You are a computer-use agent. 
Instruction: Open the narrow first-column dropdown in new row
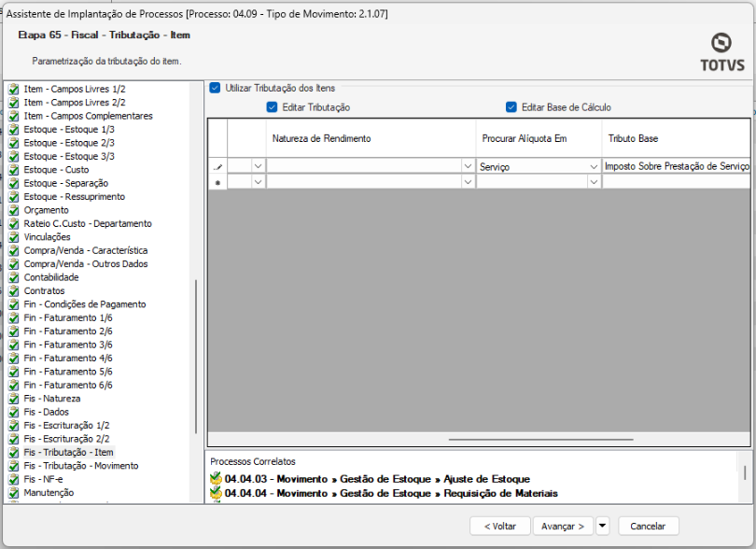(x=258, y=182)
